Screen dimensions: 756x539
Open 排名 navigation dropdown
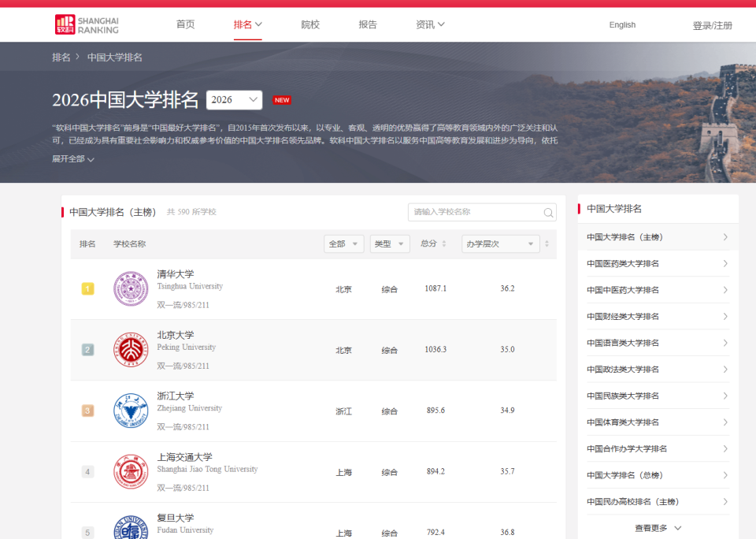click(x=248, y=24)
